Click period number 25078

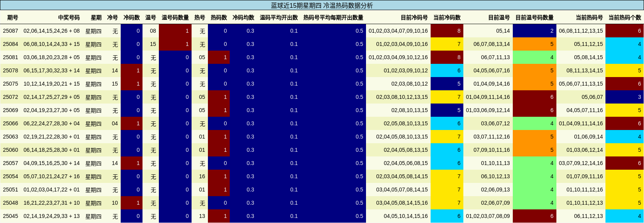[11, 70]
